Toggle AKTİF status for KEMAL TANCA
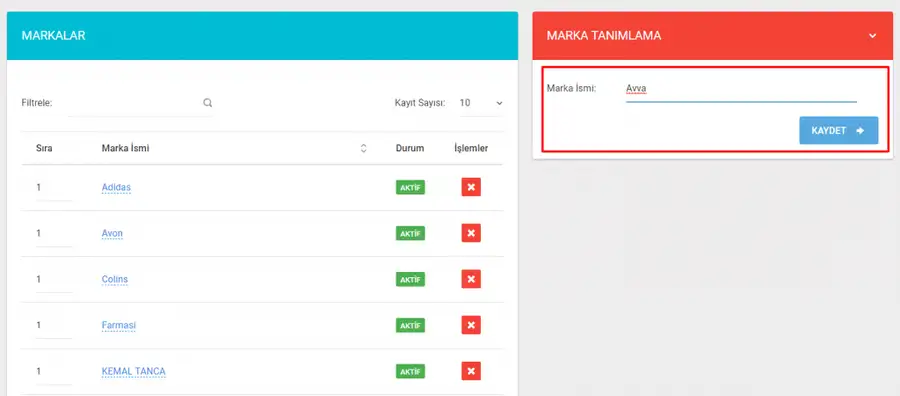The height and width of the screenshot is (396, 900). pyautogui.click(x=410, y=371)
